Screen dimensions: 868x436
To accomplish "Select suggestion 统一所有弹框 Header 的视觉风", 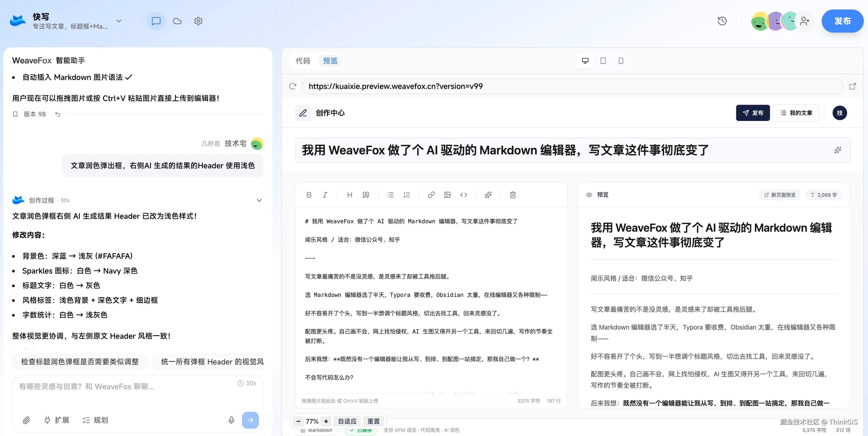I will [x=208, y=362].
